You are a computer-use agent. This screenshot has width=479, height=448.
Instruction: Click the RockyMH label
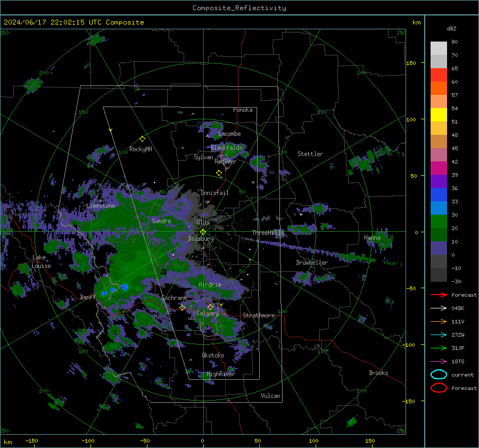[x=141, y=149]
